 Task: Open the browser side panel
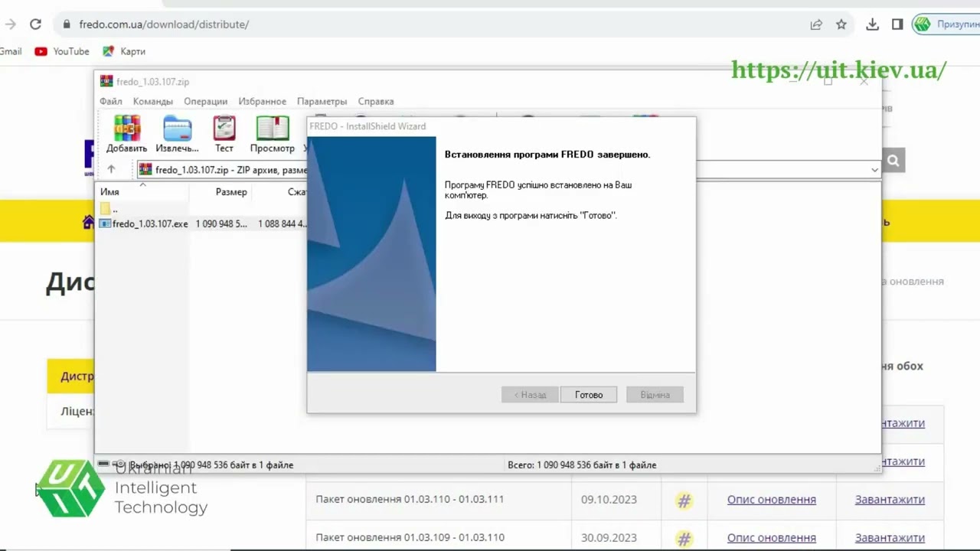click(x=897, y=24)
